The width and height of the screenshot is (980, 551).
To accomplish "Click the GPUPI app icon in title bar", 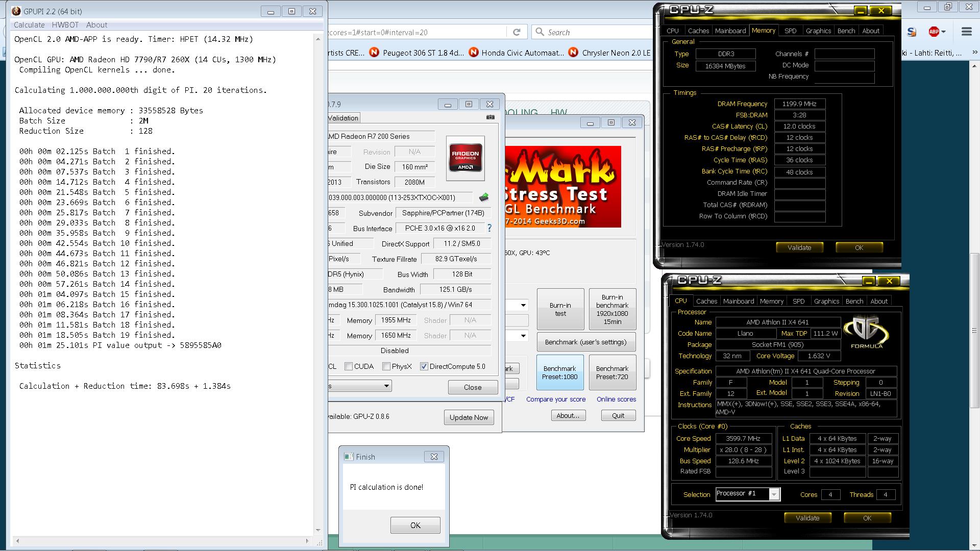I will (x=16, y=11).
